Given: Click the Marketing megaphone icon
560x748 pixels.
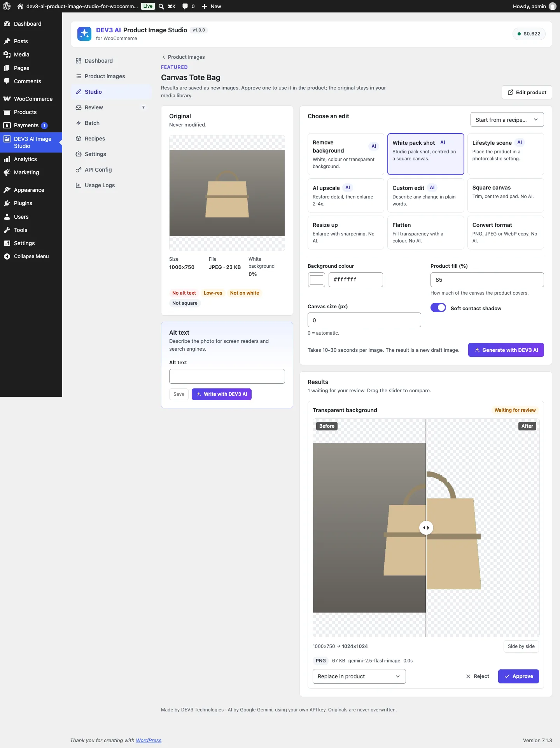Looking at the screenshot, I should pos(7,172).
